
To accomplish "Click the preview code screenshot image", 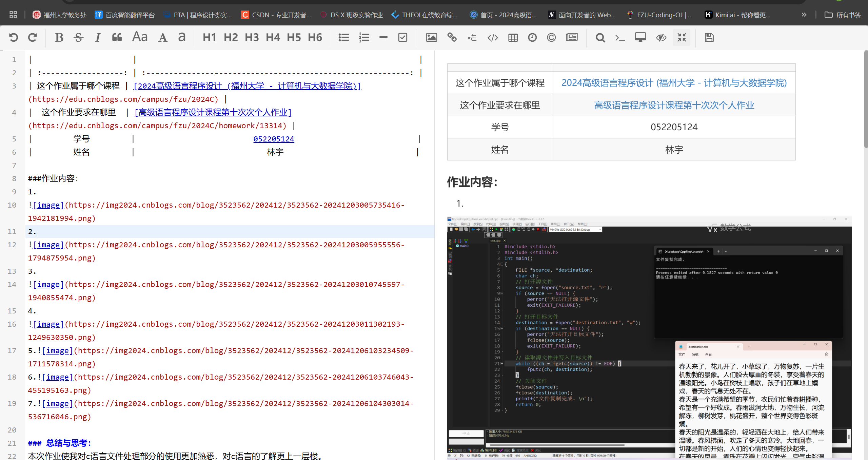I will click(649, 338).
